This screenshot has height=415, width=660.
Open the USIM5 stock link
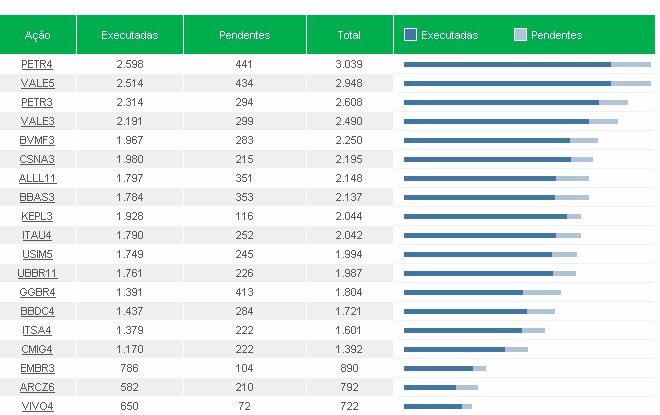(37, 254)
